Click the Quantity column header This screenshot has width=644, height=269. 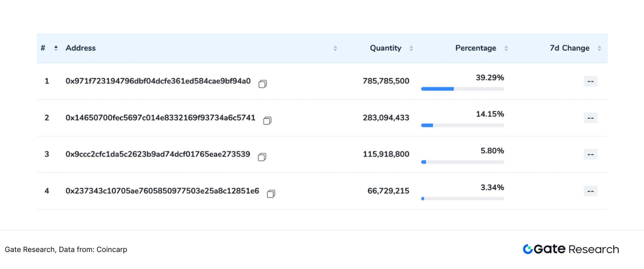(x=386, y=48)
